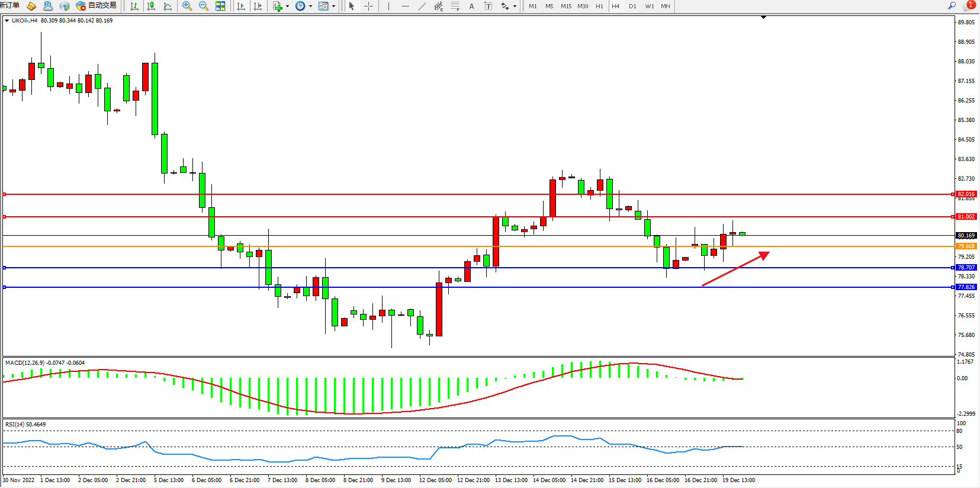Toggle the 自动交易 auto trading button
This screenshot has width=980, height=488.
[96, 6]
